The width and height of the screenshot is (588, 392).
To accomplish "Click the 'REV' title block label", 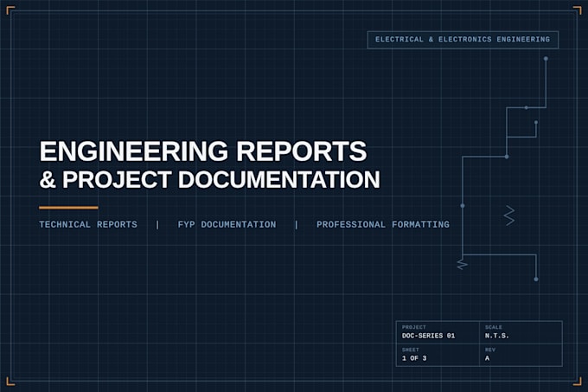I will click(x=490, y=350).
